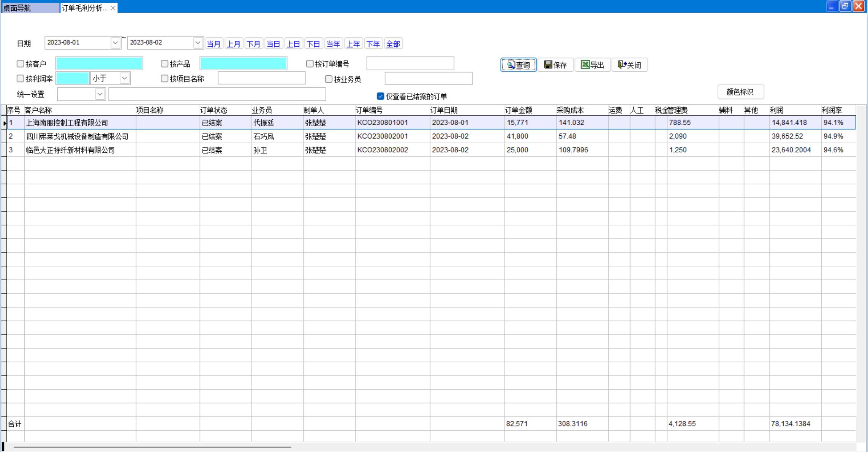Click the 当月 quick date link
The image size is (868, 452).
[x=213, y=44]
